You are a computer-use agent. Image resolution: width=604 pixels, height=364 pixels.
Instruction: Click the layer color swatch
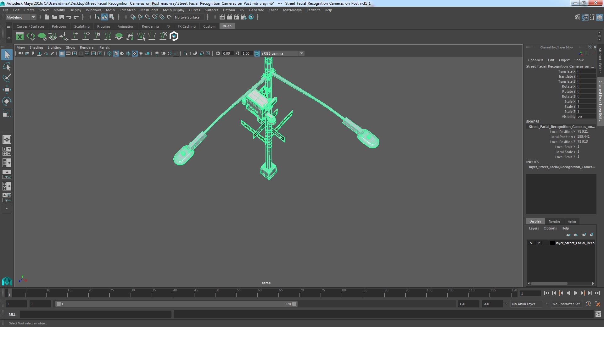(x=552, y=243)
